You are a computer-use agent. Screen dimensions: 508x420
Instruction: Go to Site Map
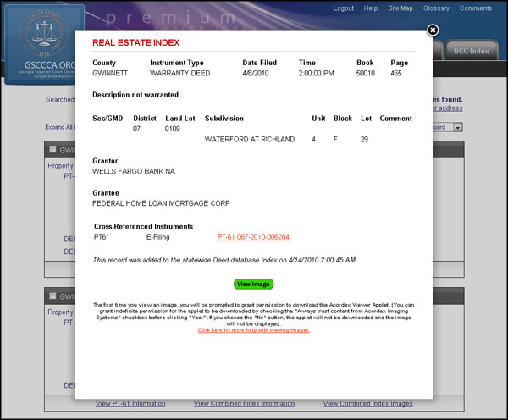pyautogui.click(x=400, y=8)
